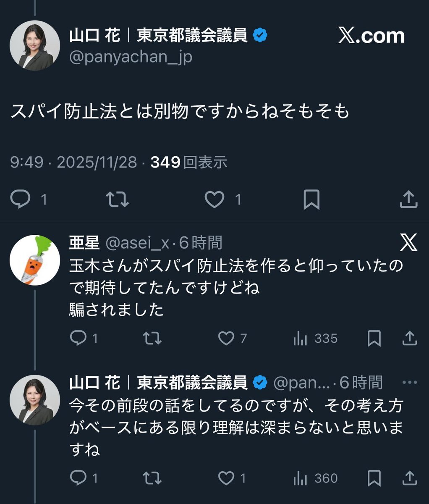Open the three-dot more menu on last reply
Image resolution: width=429 pixels, height=504 pixels.
coord(409,383)
